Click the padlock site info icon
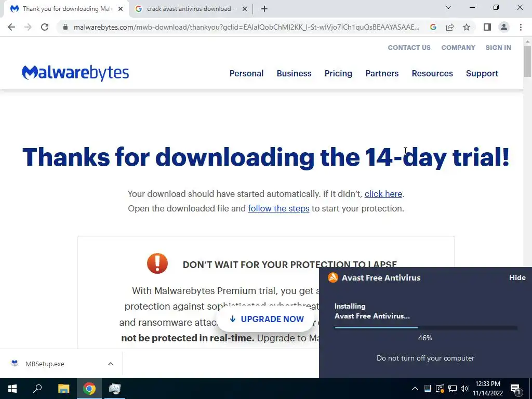Viewport: 532px width, 399px height. pyautogui.click(x=65, y=27)
